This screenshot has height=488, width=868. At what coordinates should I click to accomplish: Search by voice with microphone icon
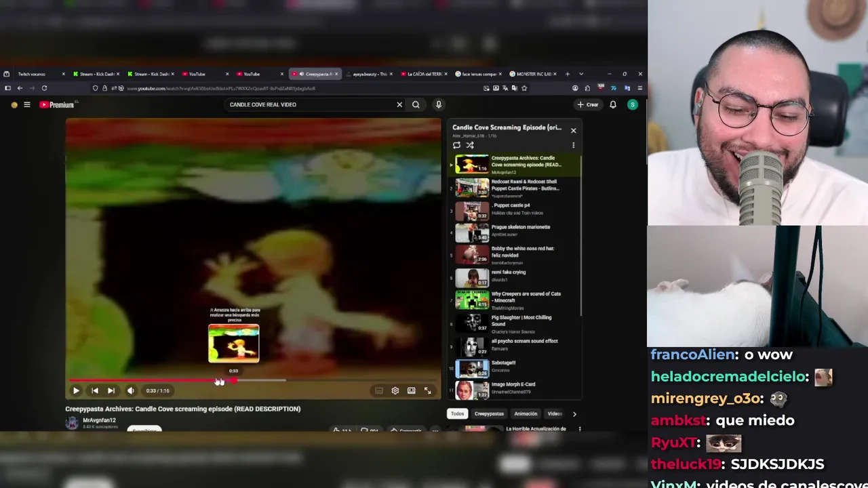click(439, 104)
